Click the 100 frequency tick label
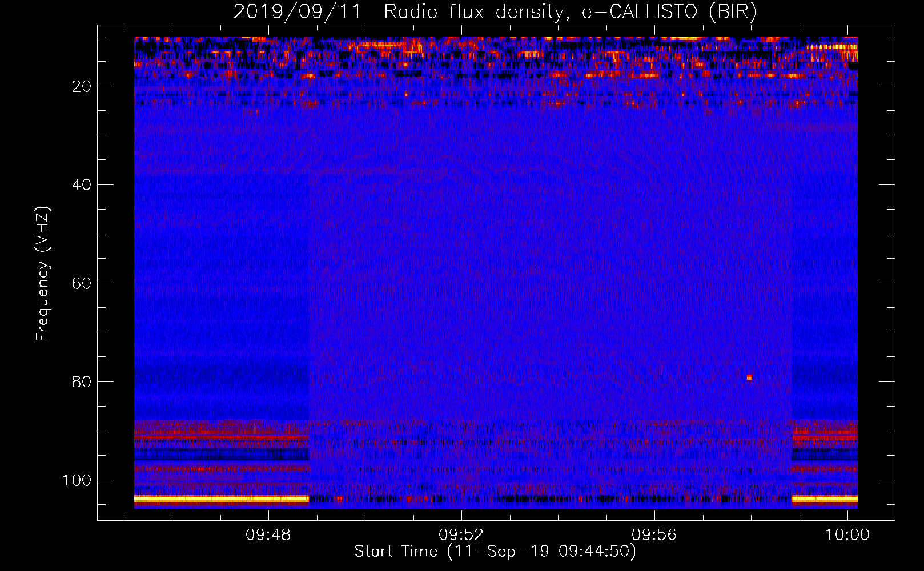The width and height of the screenshot is (924, 571). (x=77, y=480)
